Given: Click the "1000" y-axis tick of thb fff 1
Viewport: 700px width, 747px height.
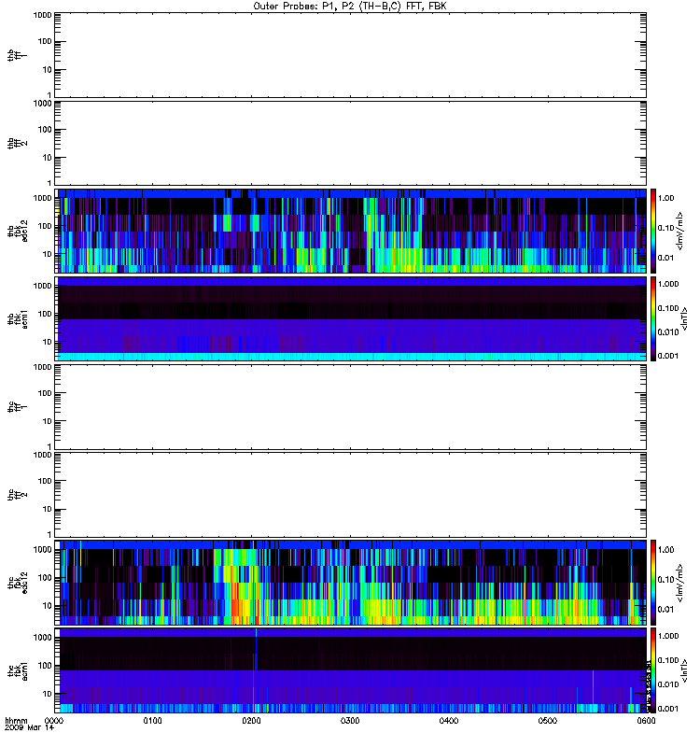Looking at the screenshot, I should coord(42,15).
